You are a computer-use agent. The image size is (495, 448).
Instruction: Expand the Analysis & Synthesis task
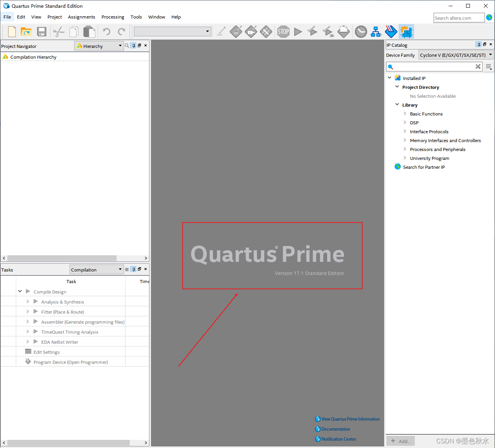pos(27,301)
